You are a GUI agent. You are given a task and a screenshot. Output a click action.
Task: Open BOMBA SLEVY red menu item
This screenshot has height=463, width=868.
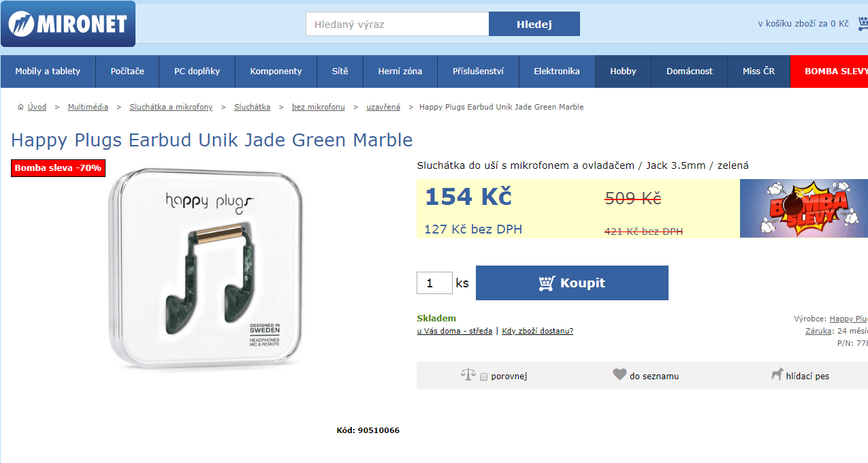829,71
